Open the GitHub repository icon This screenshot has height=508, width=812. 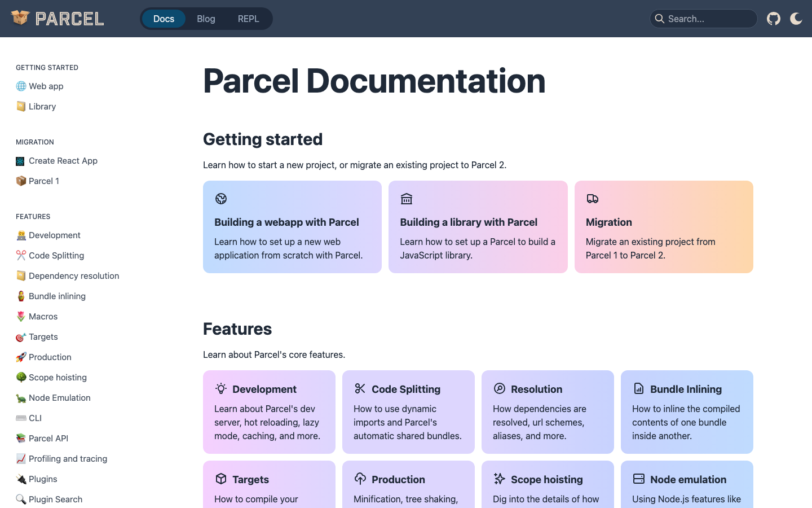[x=774, y=19]
